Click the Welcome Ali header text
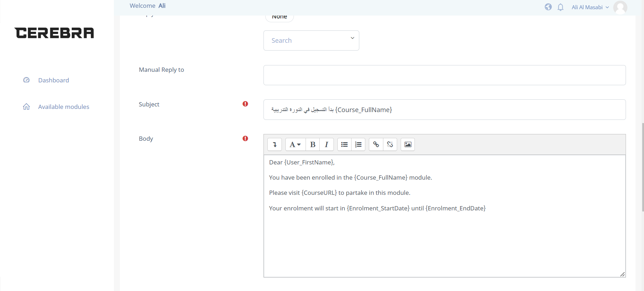644x291 pixels. (x=147, y=6)
